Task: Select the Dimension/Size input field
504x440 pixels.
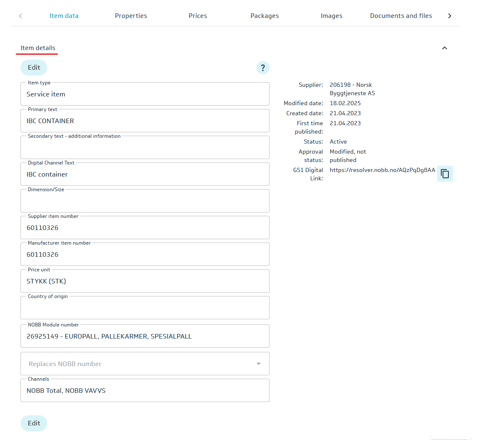Action: pos(145,201)
